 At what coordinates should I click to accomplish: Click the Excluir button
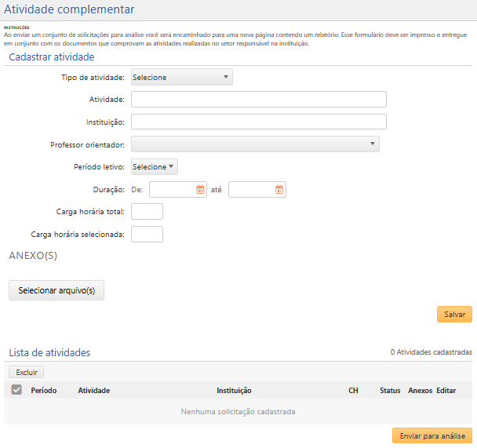[27, 372]
